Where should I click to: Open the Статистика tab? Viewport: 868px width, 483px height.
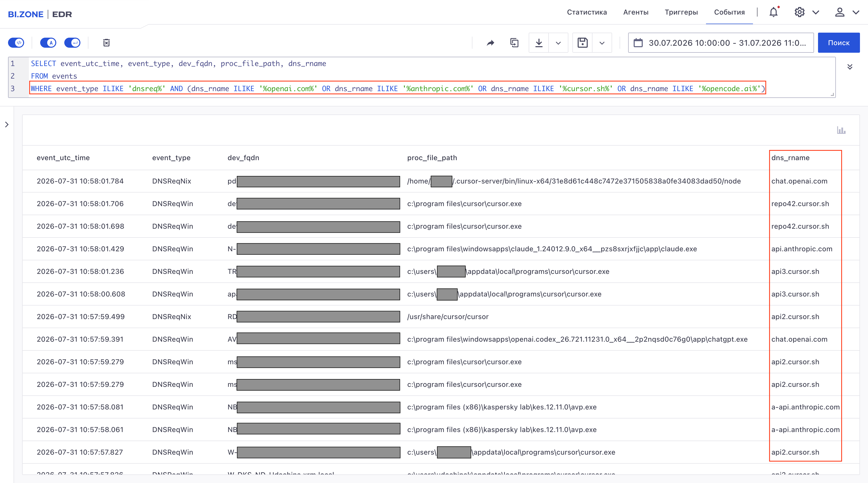click(x=587, y=12)
